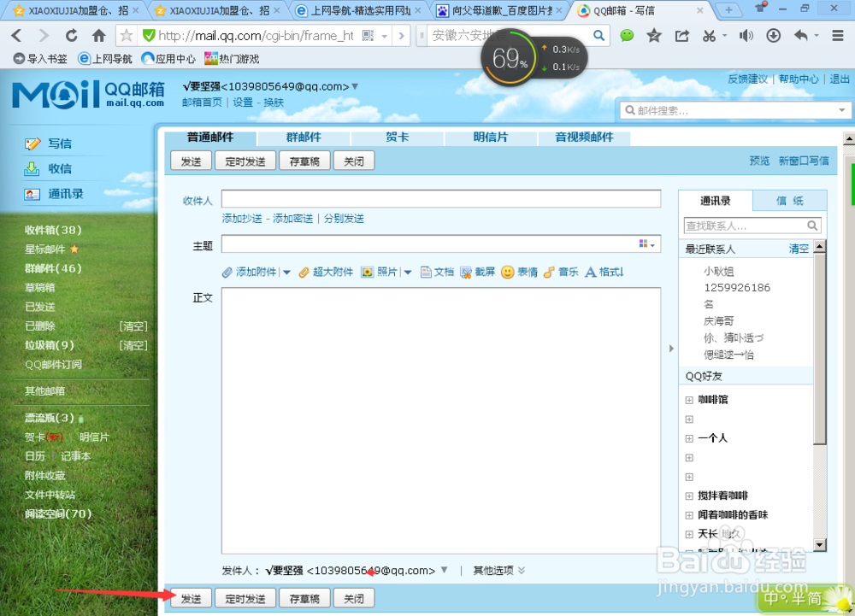
Task: Click the super-large attachment (超大附件) icon
Action: 304,273
